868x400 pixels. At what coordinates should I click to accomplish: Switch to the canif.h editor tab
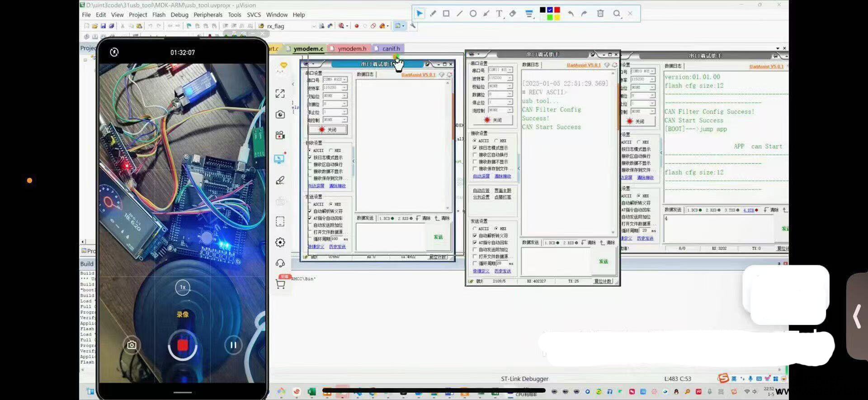pos(391,48)
